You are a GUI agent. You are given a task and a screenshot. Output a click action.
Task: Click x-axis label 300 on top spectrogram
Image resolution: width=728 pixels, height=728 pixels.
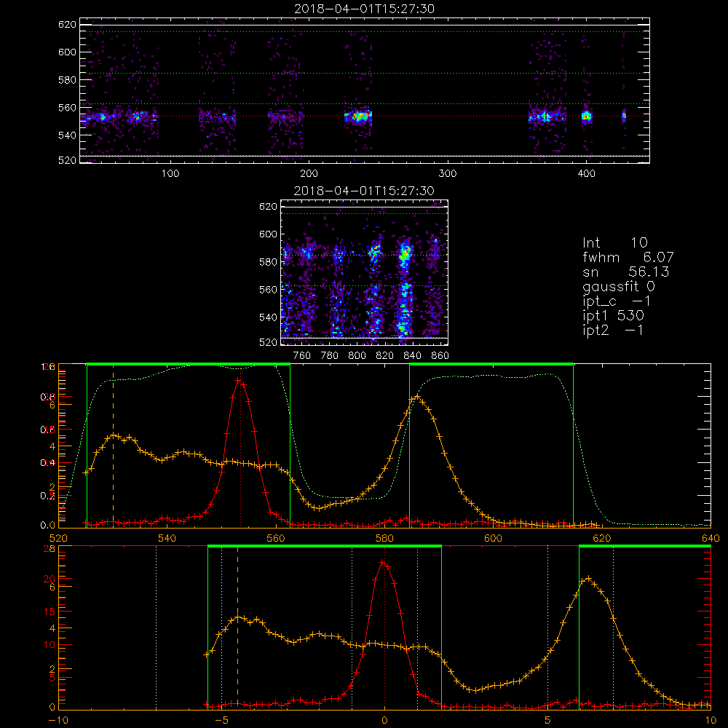click(448, 174)
